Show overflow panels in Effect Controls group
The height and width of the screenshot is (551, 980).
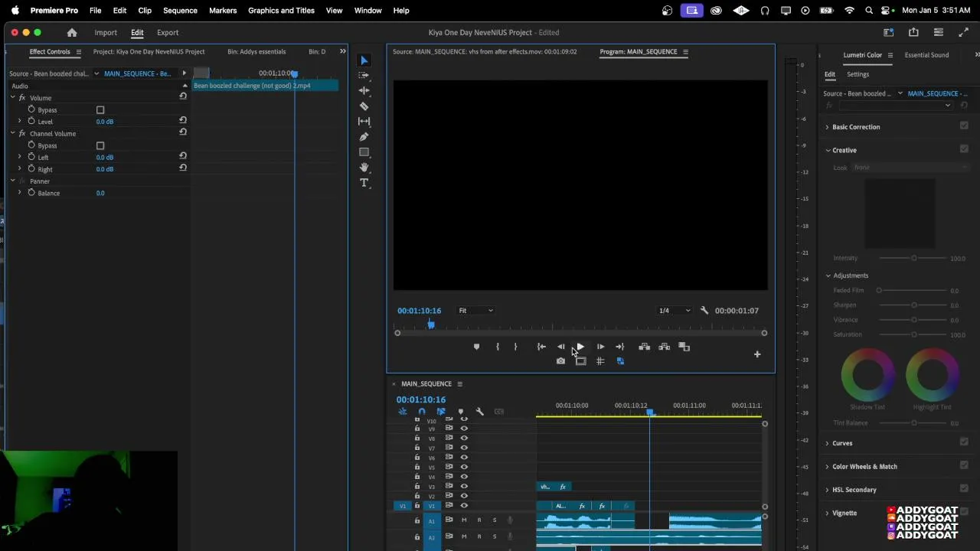pyautogui.click(x=342, y=51)
